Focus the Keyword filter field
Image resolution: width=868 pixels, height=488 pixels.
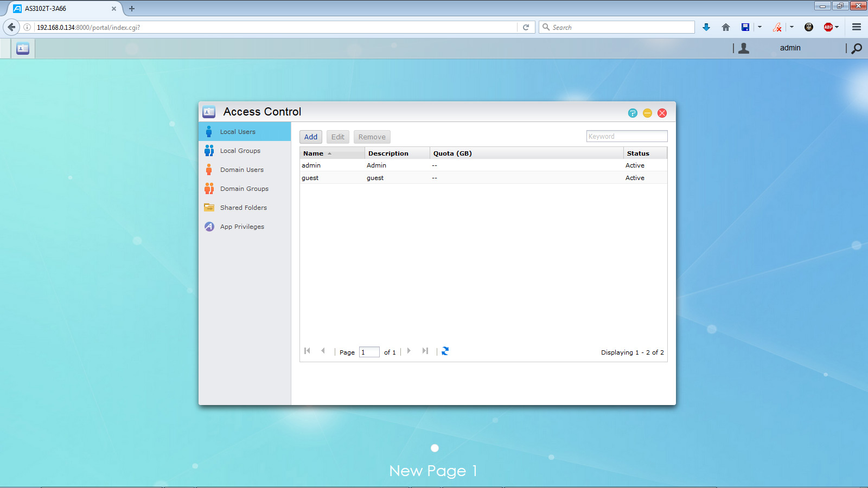627,136
